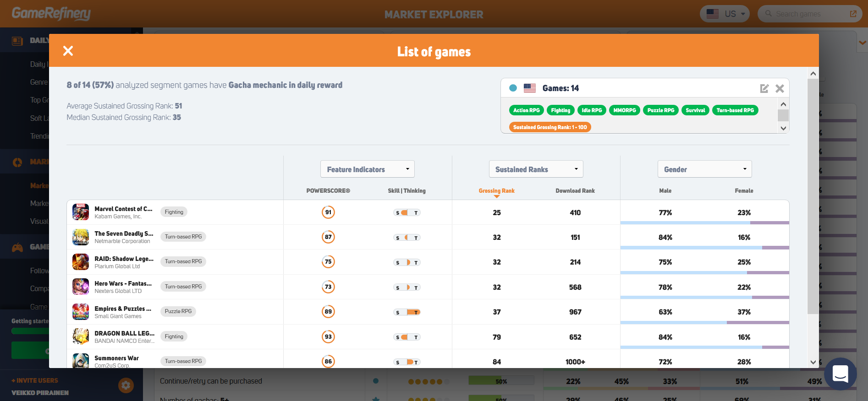
Task: Click Puzzle RPG label on Empires & Puzzles row
Action: point(178,311)
